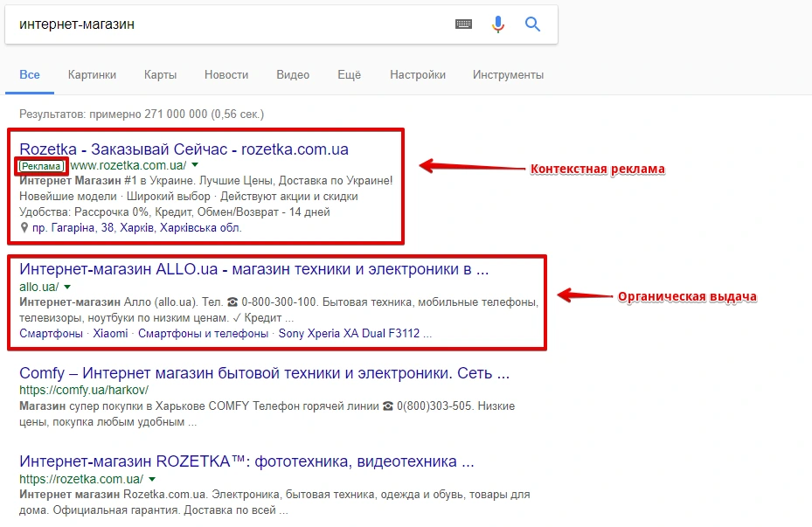
Task: Open Comfy Интернет магазин result
Action: click(264, 373)
